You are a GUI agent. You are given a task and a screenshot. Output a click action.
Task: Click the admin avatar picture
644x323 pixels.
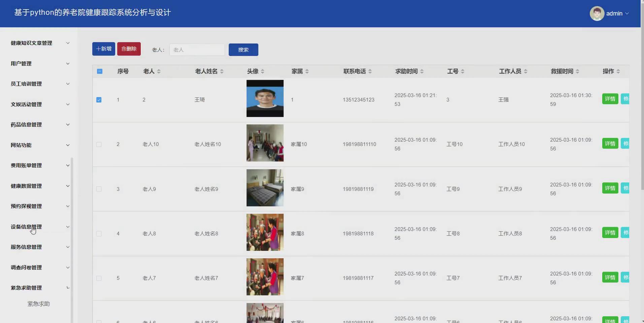[597, 13]
